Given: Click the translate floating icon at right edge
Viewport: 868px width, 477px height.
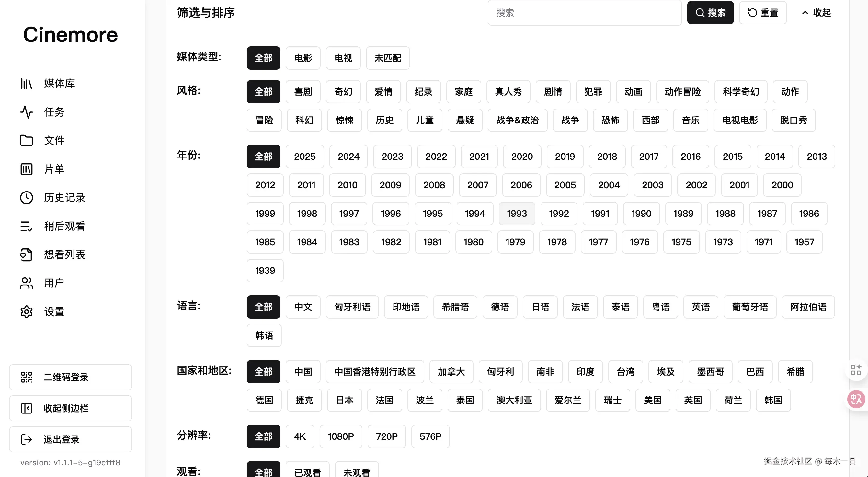Looking at the screenshot, I should (x=856, y=400).
